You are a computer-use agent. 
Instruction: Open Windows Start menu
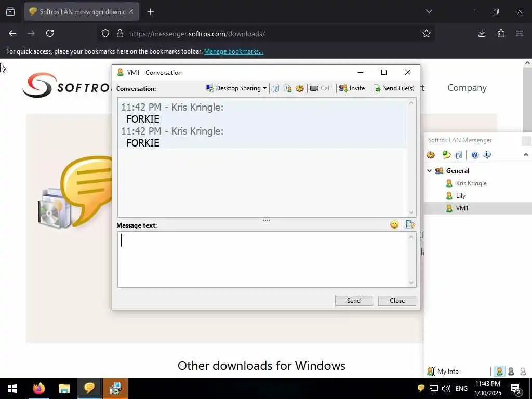[12, 389]
